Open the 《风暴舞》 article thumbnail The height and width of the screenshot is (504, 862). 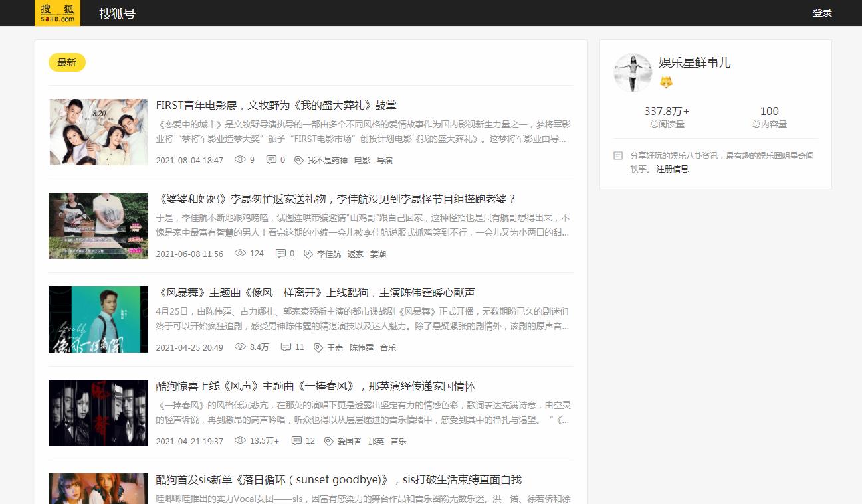coord(98,319)
